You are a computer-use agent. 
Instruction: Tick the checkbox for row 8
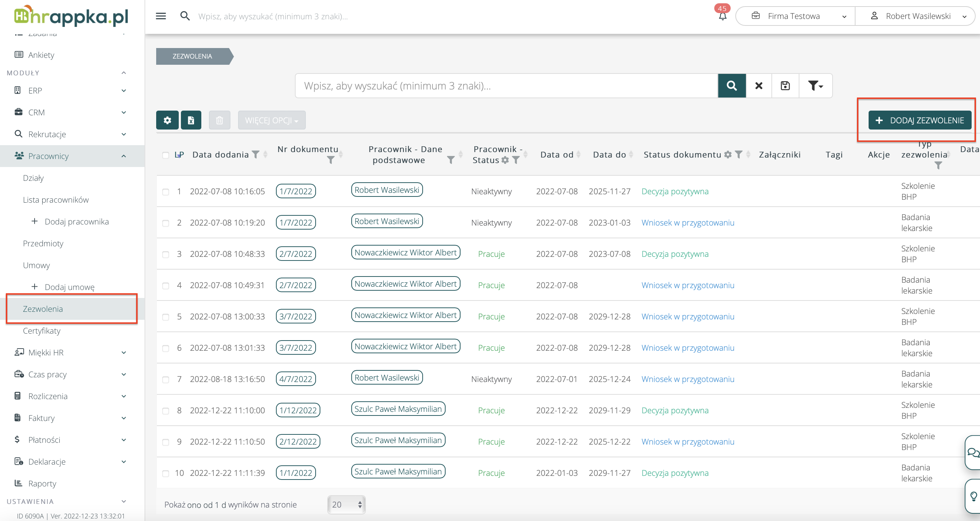click(166, 411)
